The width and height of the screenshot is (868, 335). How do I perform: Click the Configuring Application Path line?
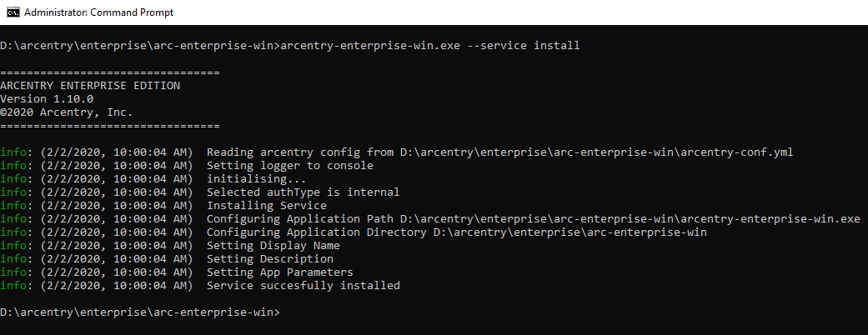(534, 219)
